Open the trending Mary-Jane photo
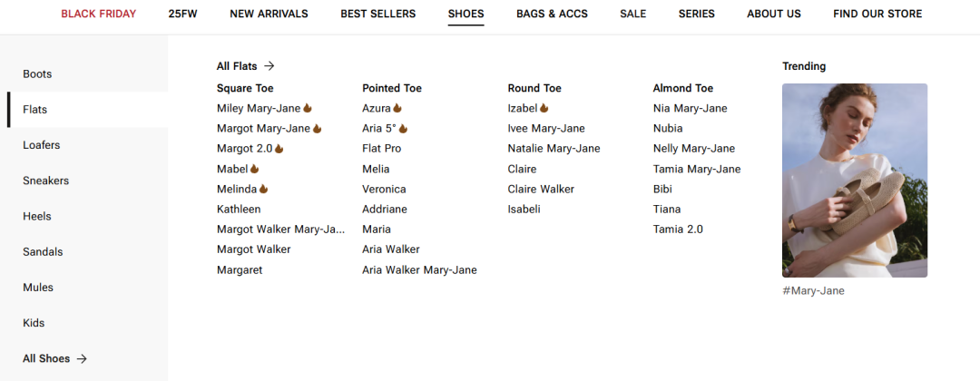Viewport: 980px width, 381px height. (854, 180)
